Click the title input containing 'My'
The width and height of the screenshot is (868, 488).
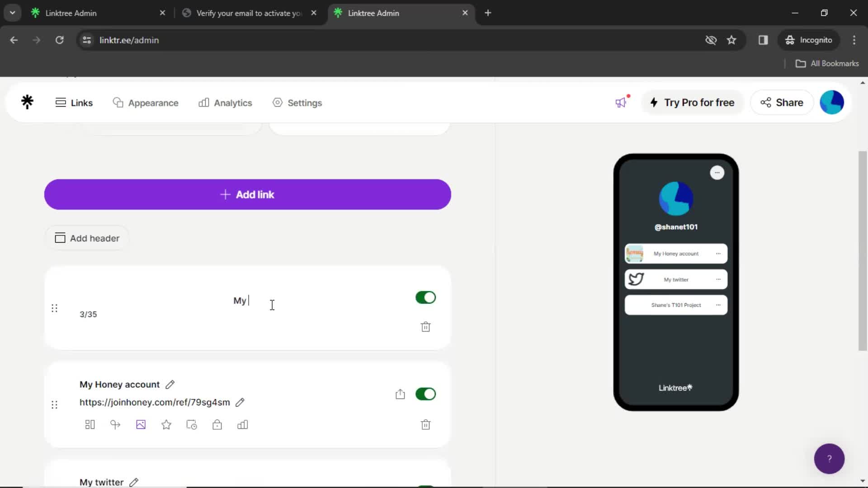[241, 300]
